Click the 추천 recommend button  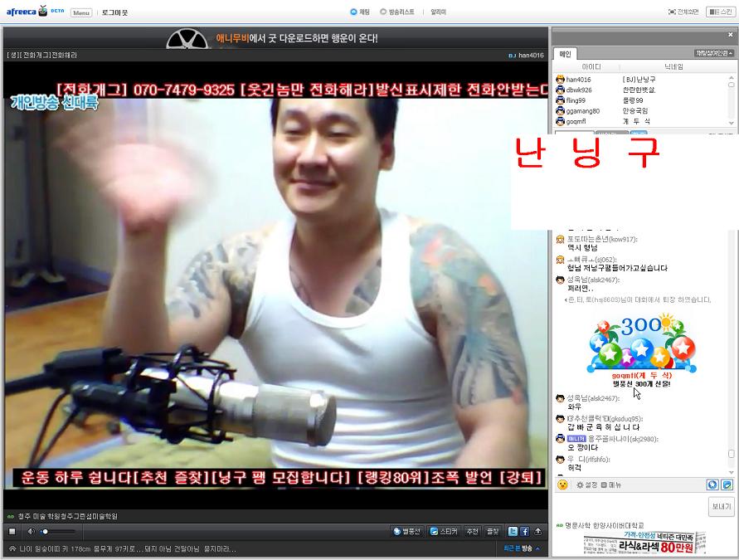pyautogui.click(x=472, y=532)
